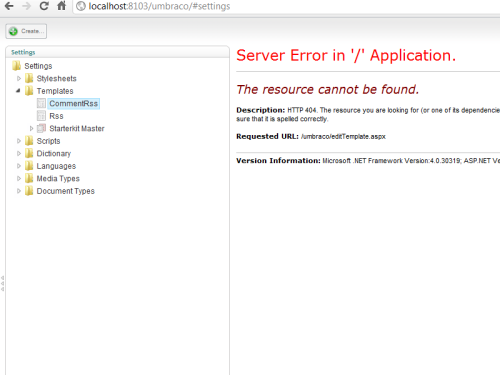Click the Starterkit Master template icon
The width and height of the screenshot is (500, 375).
tap(41, 128)
